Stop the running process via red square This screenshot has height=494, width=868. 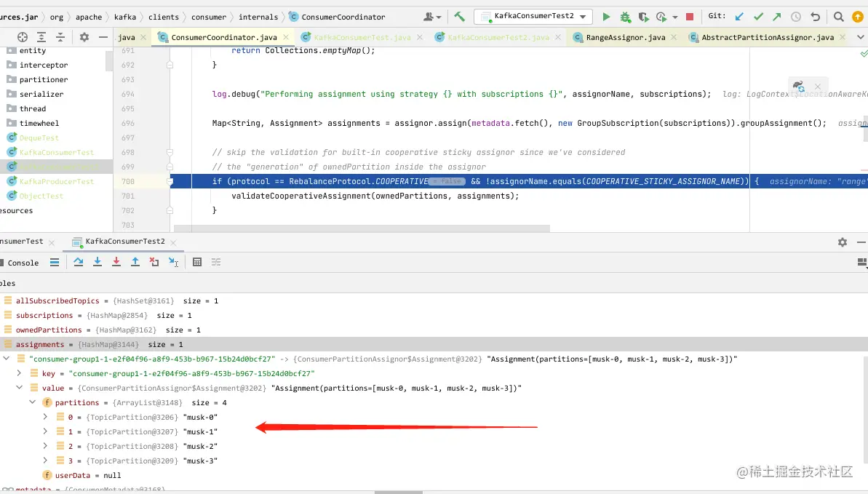coord(690,17)
